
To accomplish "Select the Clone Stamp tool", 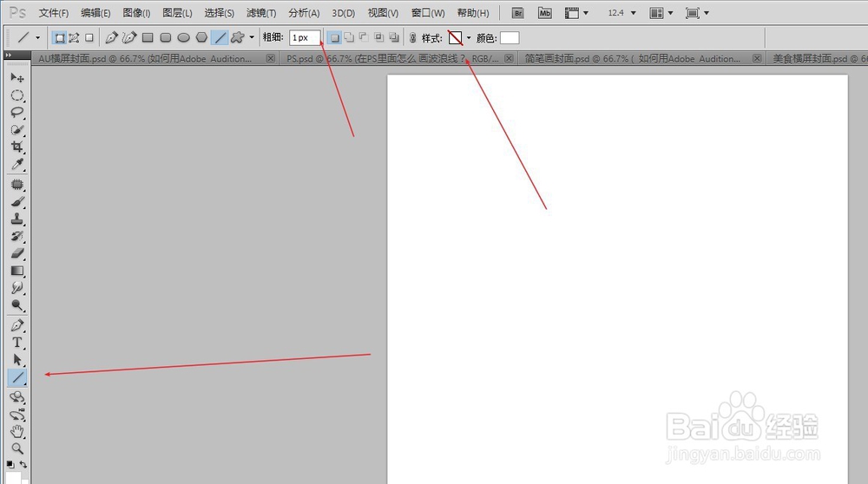I will tap(17, 219).
